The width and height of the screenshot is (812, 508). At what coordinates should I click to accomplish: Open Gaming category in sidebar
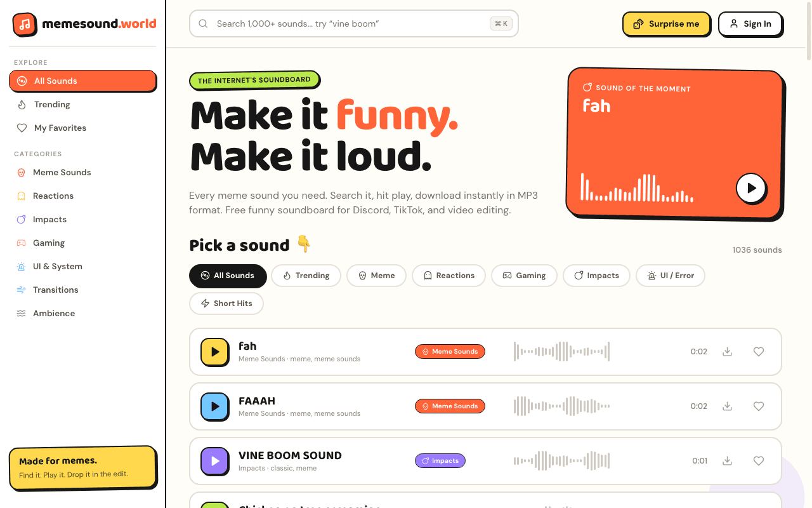(x=82, y=243)
